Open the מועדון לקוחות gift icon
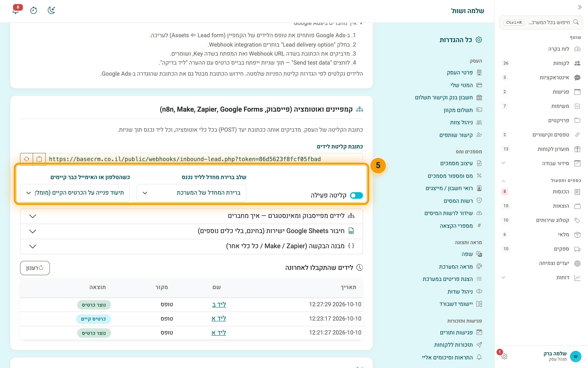Viewport: 588px width, 368px height. (577, 149)
